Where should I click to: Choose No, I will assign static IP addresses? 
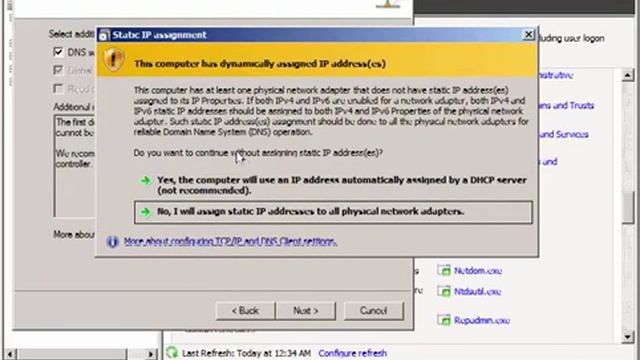tap(333, 212)
